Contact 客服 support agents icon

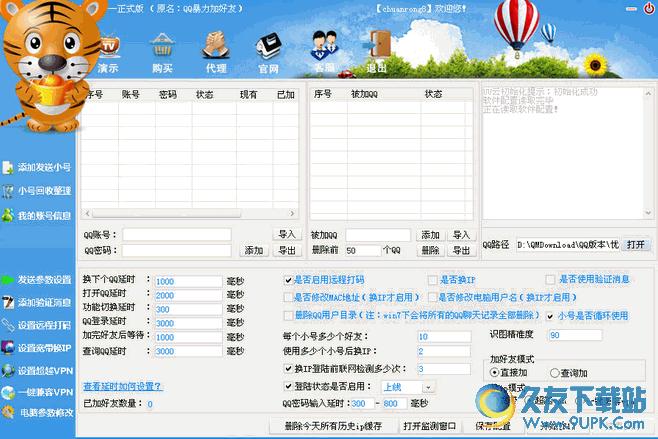(x=324, y=52)
